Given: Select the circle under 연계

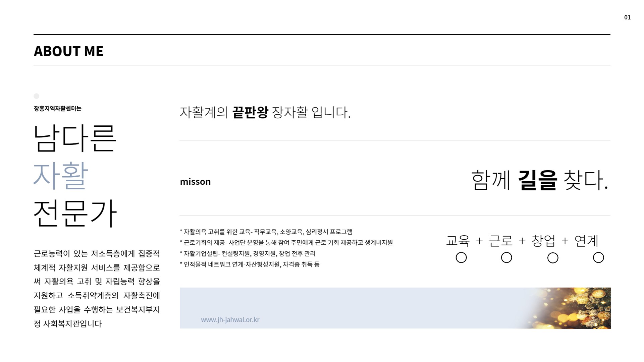Looking at the screenshot, I should pyautogui.click(x=598, y=257).
